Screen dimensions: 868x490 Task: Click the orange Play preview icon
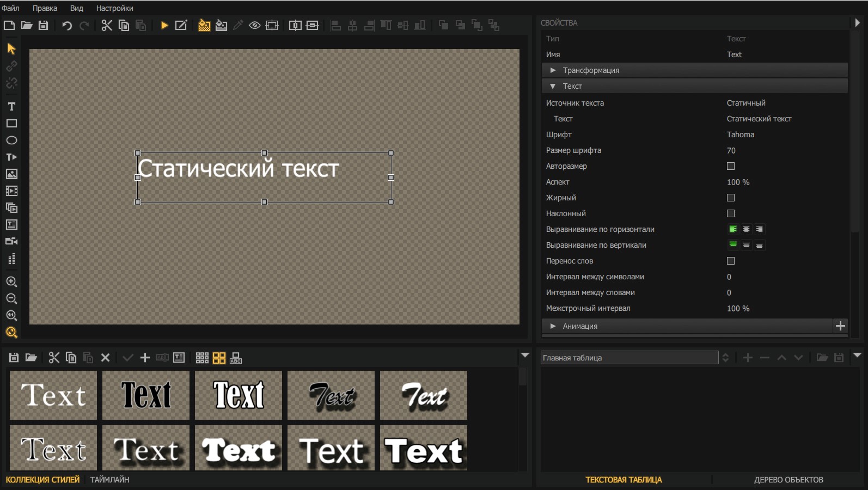(x=164, y=25)
